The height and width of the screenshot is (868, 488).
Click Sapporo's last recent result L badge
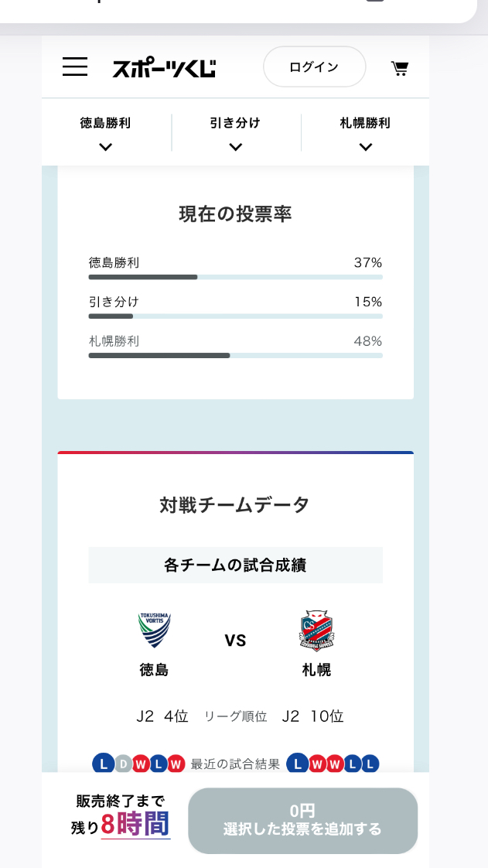[x=370, y=764]
